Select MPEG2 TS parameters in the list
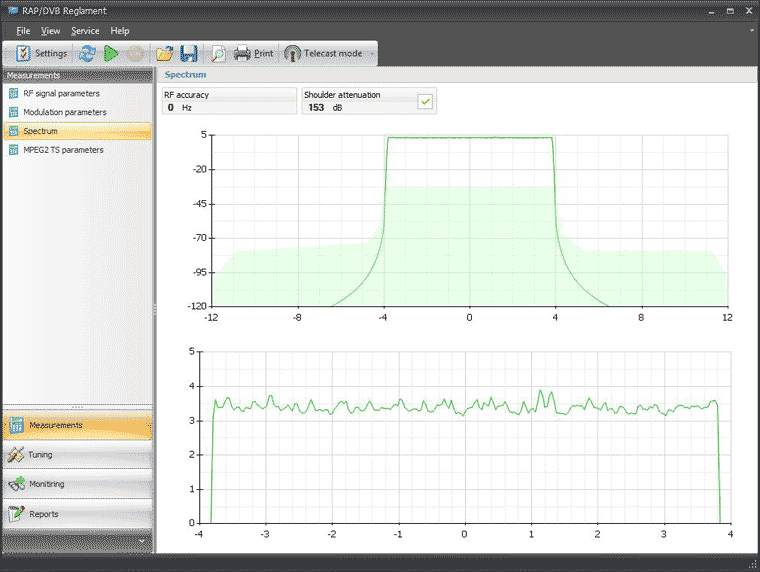 click(62, 150)
